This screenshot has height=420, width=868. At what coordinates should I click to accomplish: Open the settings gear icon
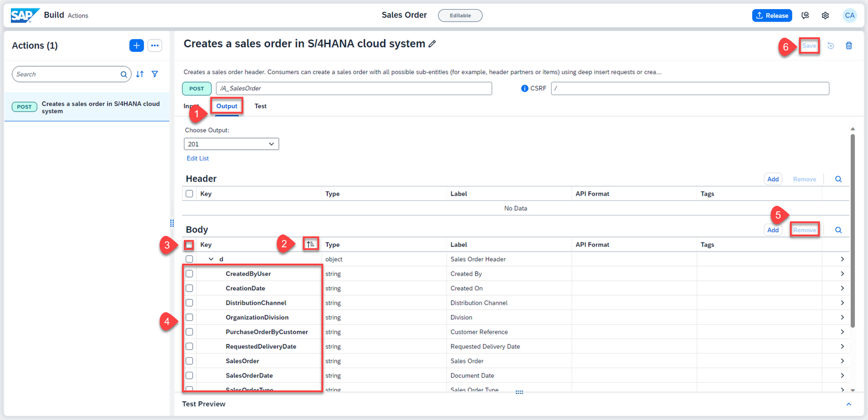tap(825, 16)
